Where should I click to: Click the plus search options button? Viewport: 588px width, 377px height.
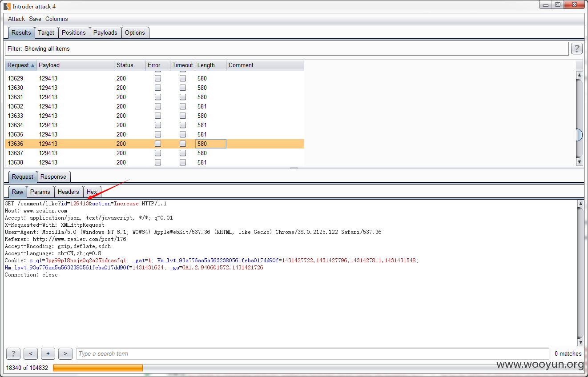point(48,354)
